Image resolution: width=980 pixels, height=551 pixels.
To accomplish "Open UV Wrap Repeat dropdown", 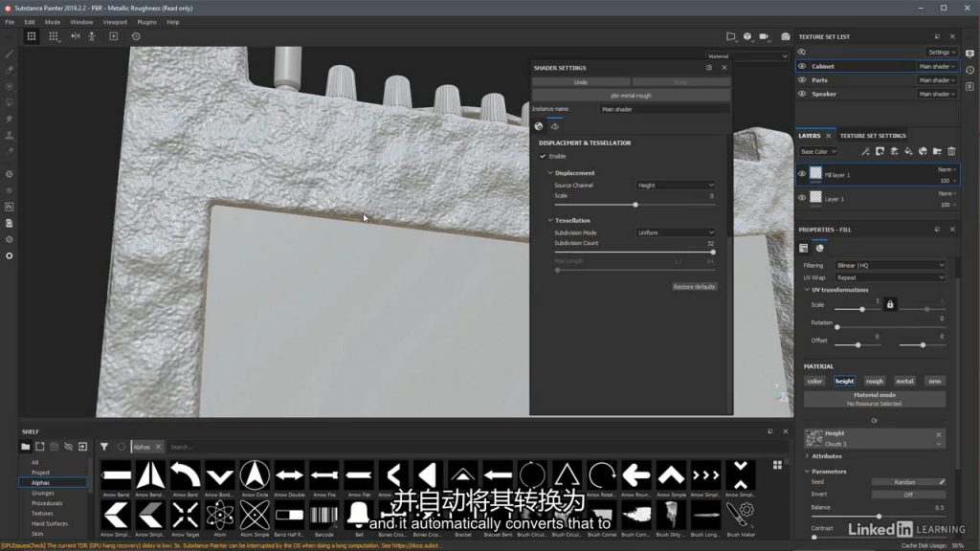I will pos(890,277).
